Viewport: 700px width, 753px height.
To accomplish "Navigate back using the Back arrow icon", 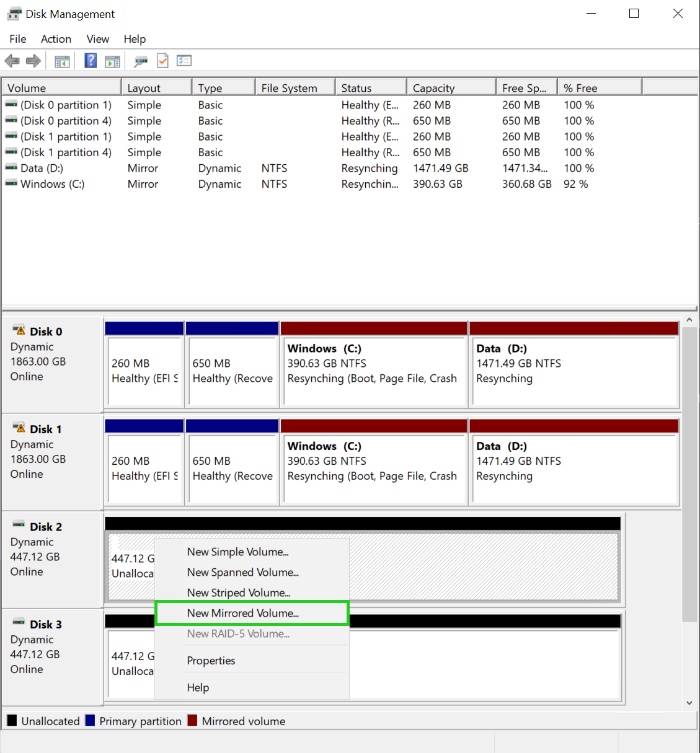I will pyautogui.click(x=12, y=60).
